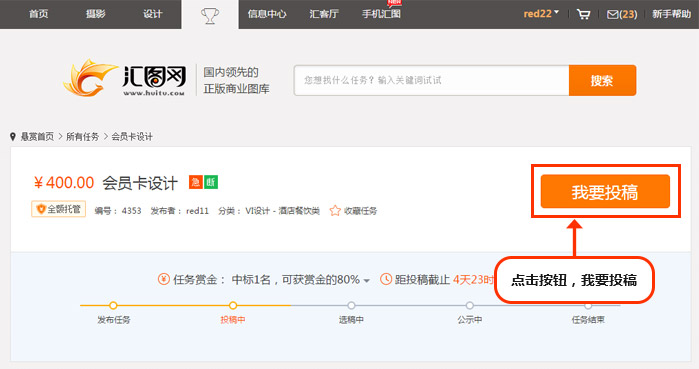The width and height of the screenshot is (699, 369).
Task: Click the clock icon beside 距投稿截止
Action: pos(386,279)
